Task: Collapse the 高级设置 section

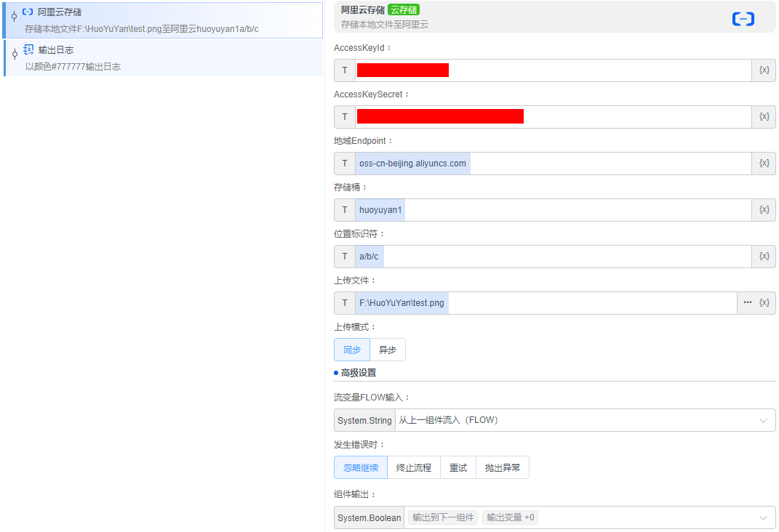Action: (358, 373)
